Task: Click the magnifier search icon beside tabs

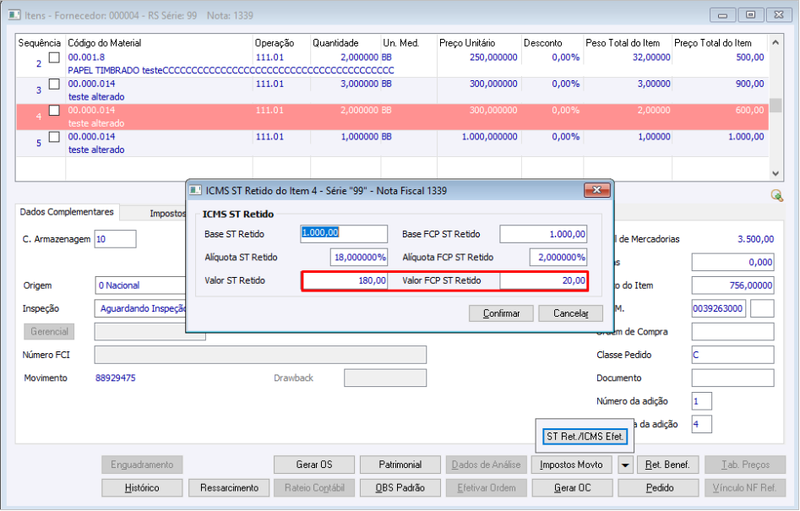Action: pyautogui.click(x=777, y=195)
